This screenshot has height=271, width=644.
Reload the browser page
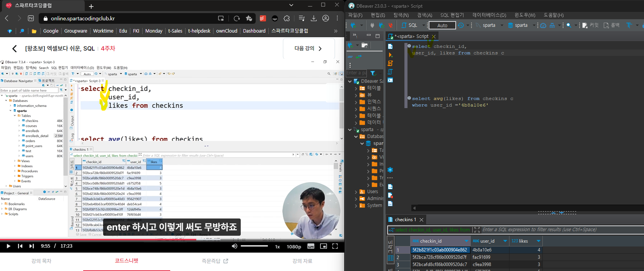click(237, 18)
